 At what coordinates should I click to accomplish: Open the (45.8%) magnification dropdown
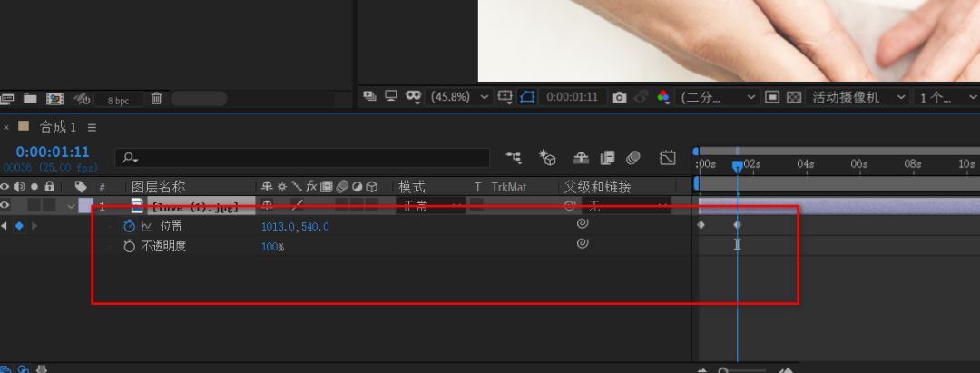[x=459, y=97]
